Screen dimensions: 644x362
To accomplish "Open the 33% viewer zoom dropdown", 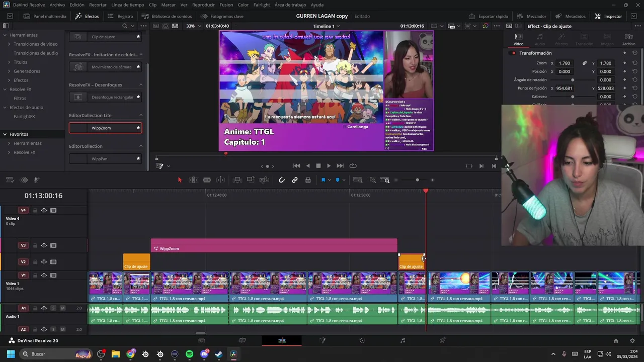I will click(x=193, y=26).
